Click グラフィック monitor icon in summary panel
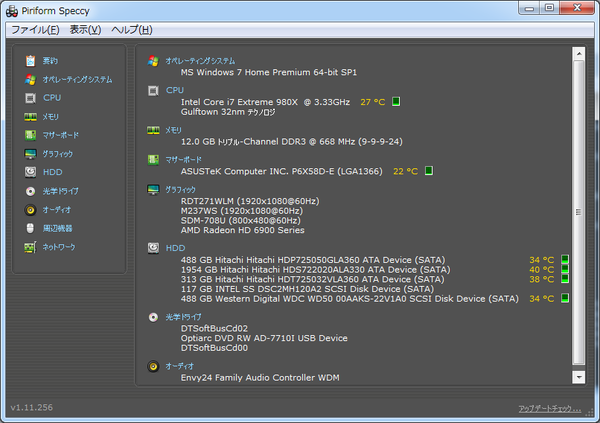 pyautogui.click(x=153, y=189)
